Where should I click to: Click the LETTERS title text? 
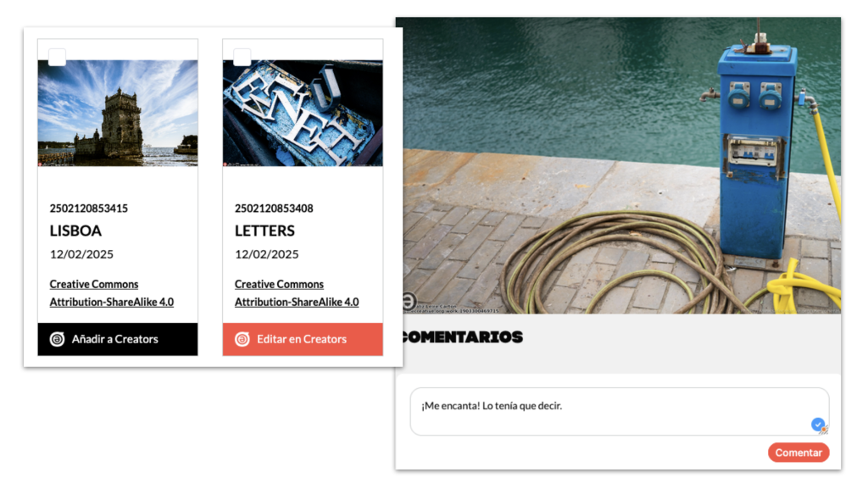[x=264, y=231]
